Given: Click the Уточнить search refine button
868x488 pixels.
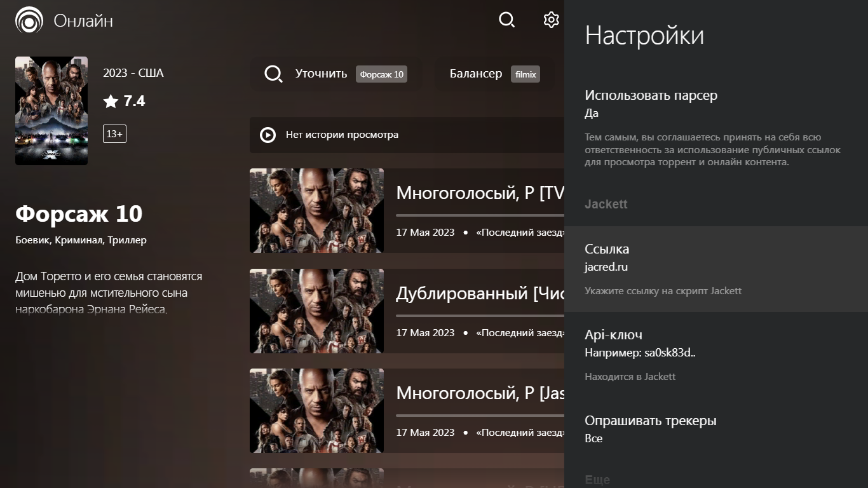Looking at the screenshot, I should (336, 74).
